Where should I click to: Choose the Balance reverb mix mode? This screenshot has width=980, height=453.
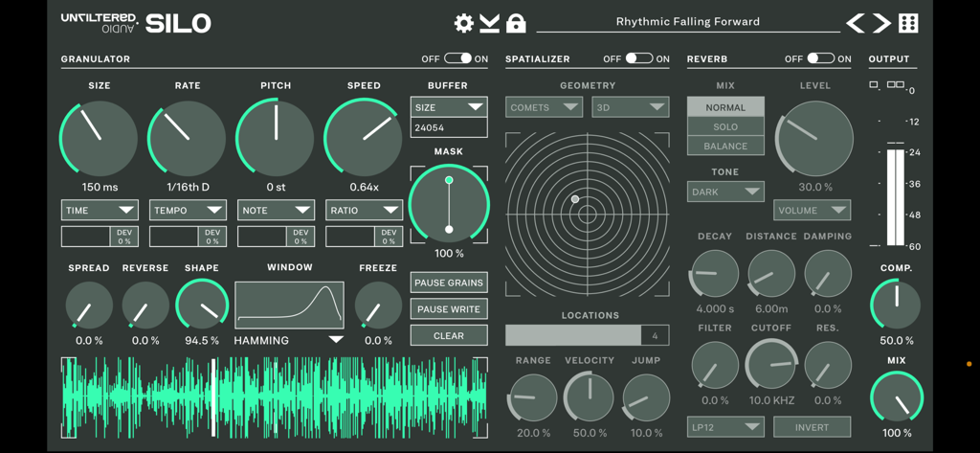[725, 146]
